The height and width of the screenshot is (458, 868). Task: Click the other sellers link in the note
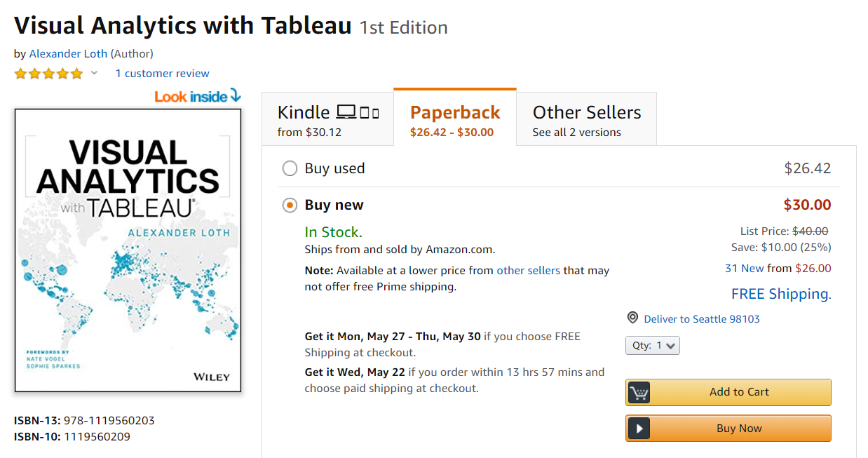pyautogui.click(x=528, y=270)
